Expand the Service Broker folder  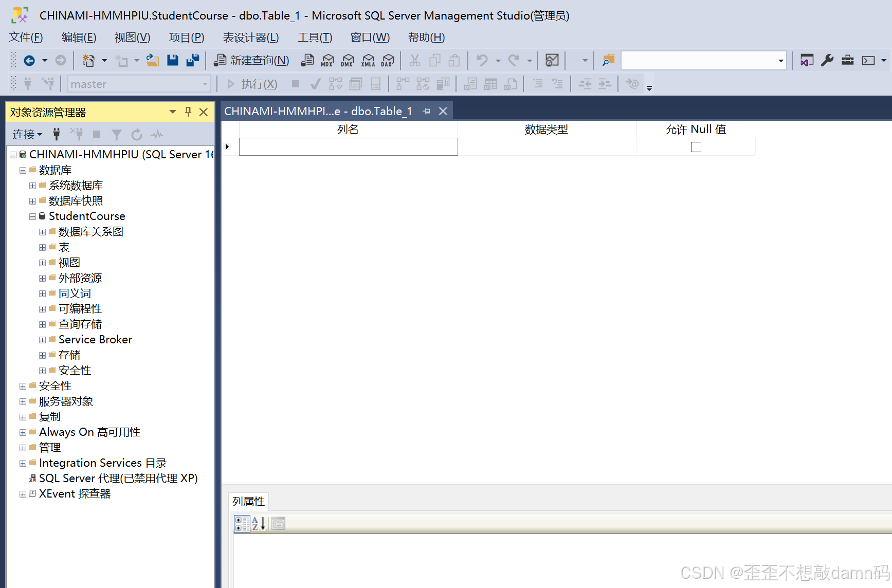(42, 340)
